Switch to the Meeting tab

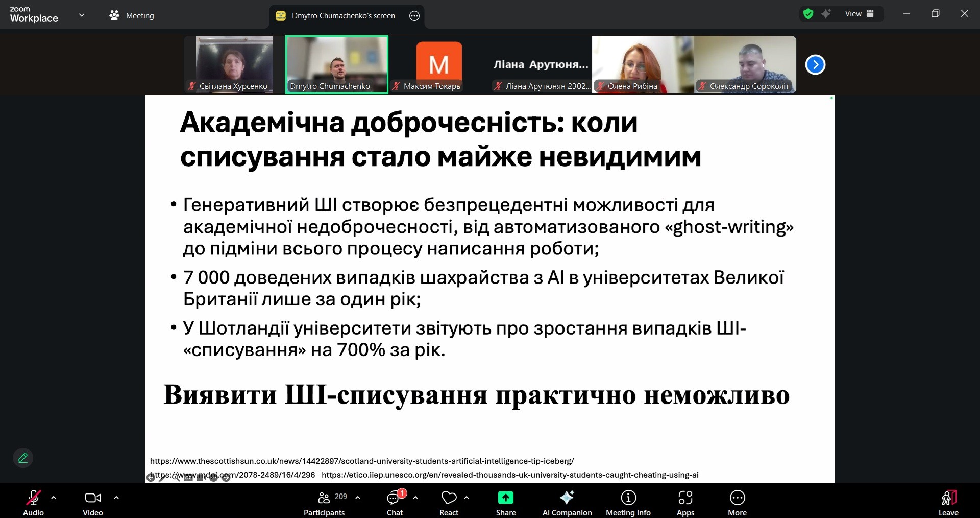(x=132, y=15)
